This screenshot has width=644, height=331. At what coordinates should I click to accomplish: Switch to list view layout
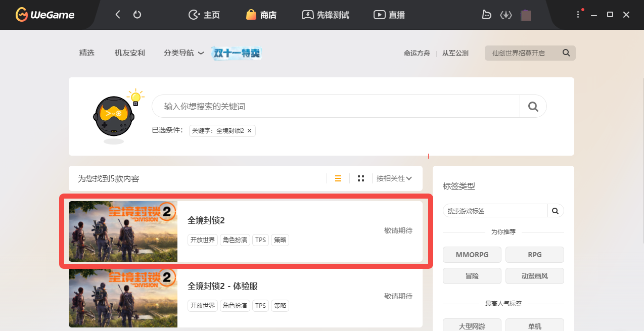point(338,178)
